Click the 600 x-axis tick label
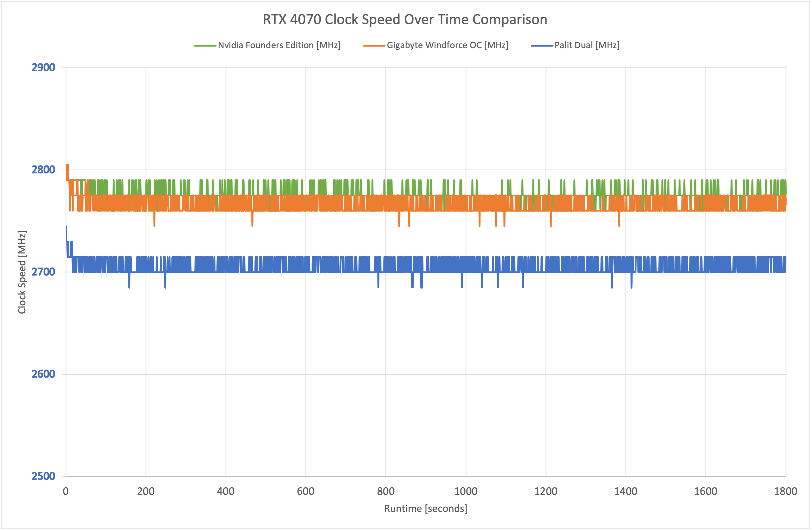 [306, 491]
